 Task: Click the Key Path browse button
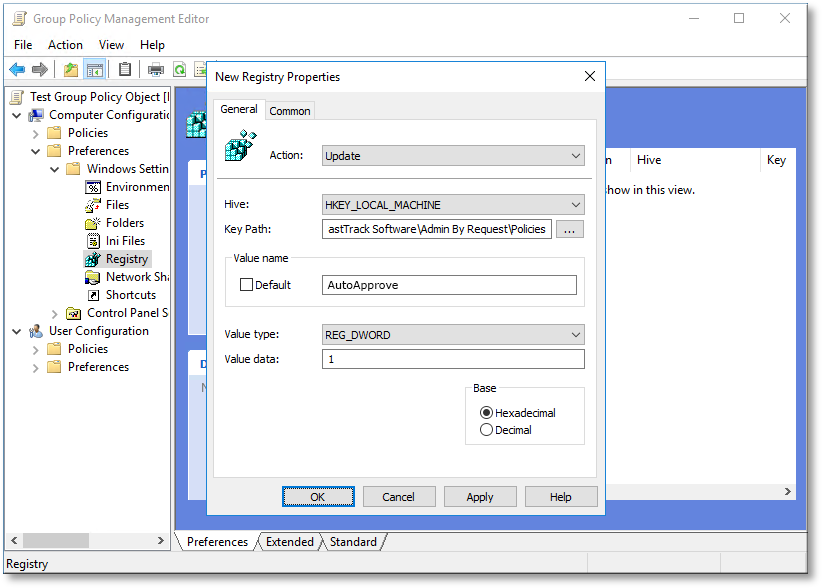(569, 229)
